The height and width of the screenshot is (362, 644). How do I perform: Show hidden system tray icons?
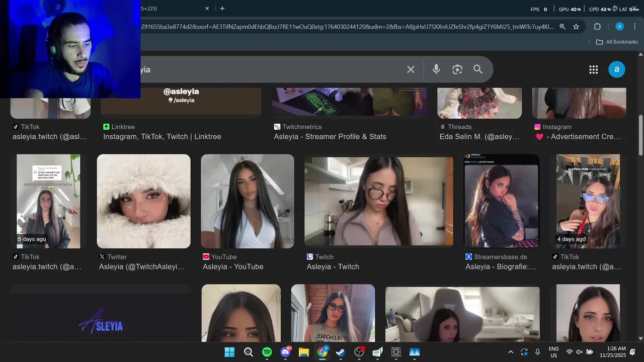(x=511, y=352)
